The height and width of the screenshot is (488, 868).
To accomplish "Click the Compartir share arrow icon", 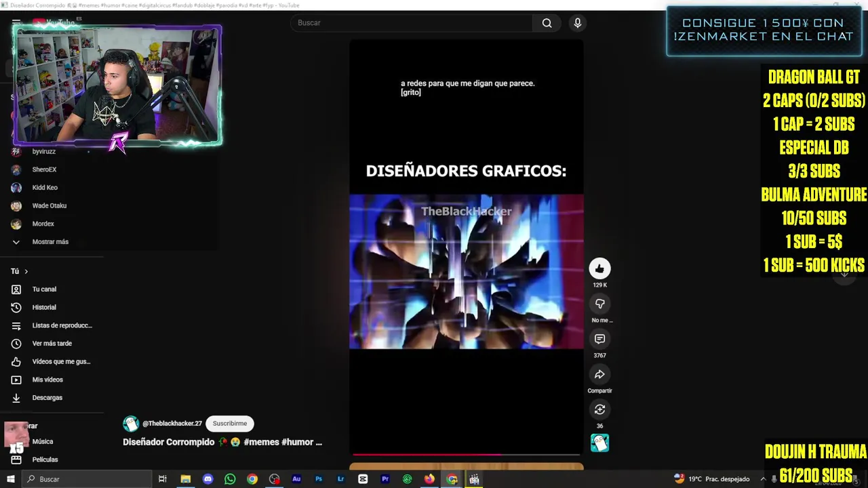I will tap(599, 374).
